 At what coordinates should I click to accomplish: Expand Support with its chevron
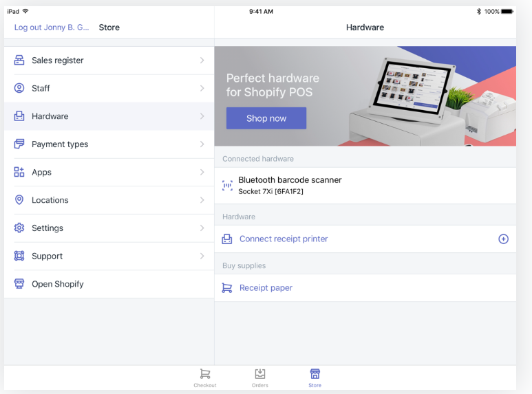click(202, 256)
